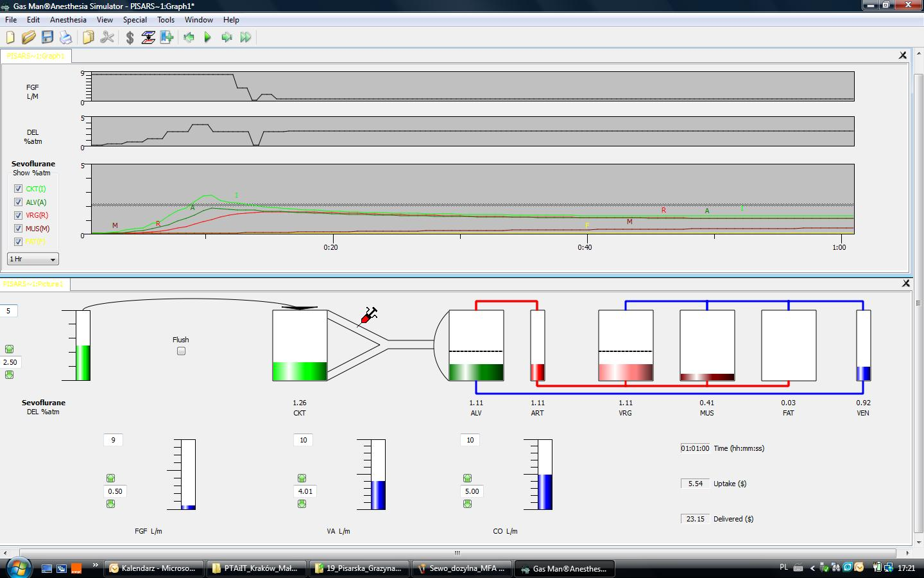Switch to Sewo_dozylna_MFA taskbar window
Image resolution: width=924 pixels, height=578 pixels.
[x=461, y=568]
